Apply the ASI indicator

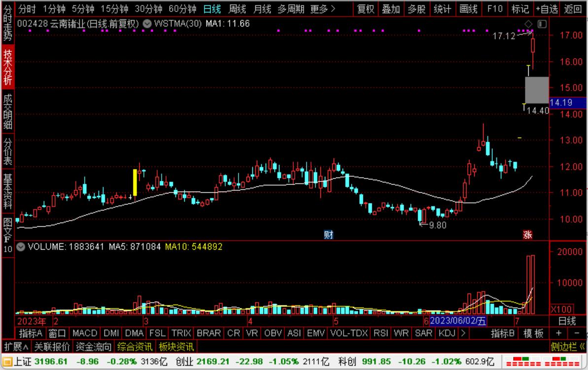pos(294,333)
